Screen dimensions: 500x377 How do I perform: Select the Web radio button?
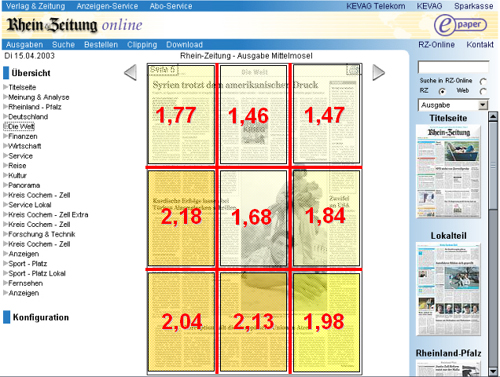483,91
